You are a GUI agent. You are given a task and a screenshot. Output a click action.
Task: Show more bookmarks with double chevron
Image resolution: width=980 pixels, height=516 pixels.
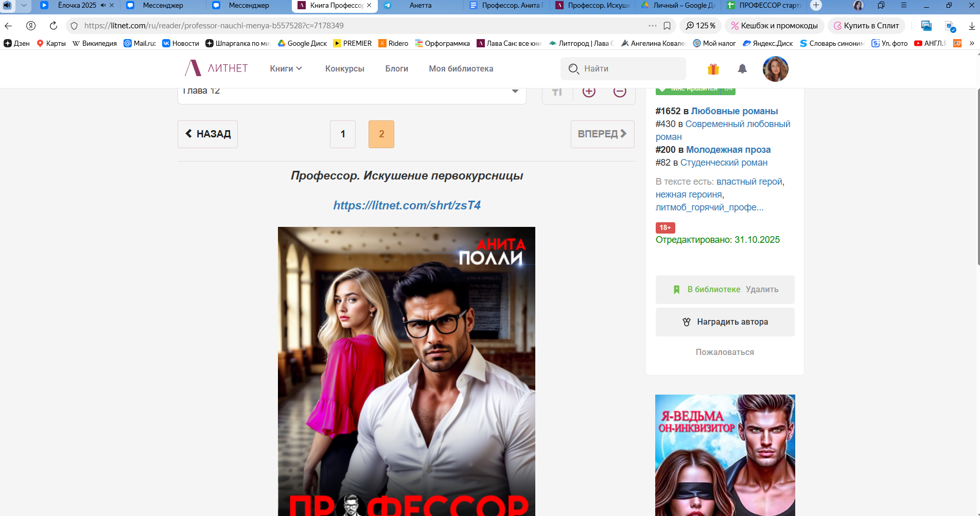[972, 43]
